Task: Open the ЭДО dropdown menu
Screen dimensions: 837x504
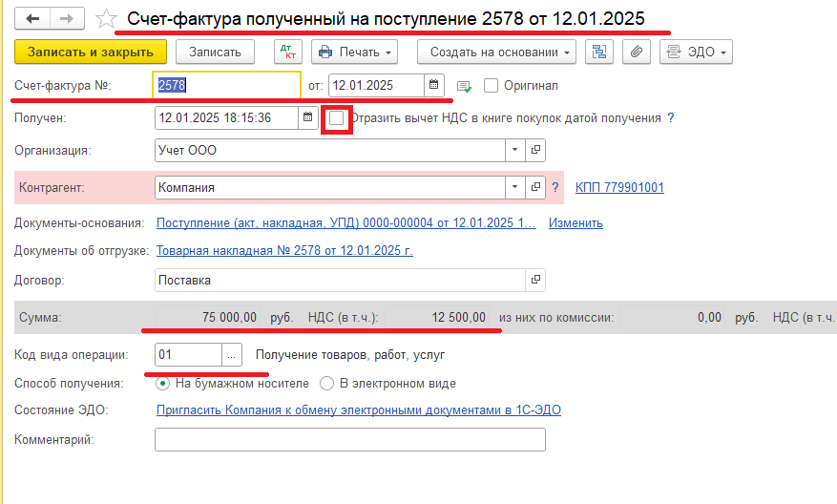Action: 696,52
